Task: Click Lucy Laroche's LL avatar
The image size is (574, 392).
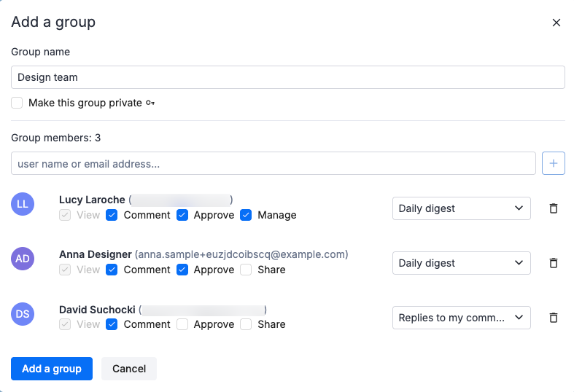Action: click(x=23, y=204)
